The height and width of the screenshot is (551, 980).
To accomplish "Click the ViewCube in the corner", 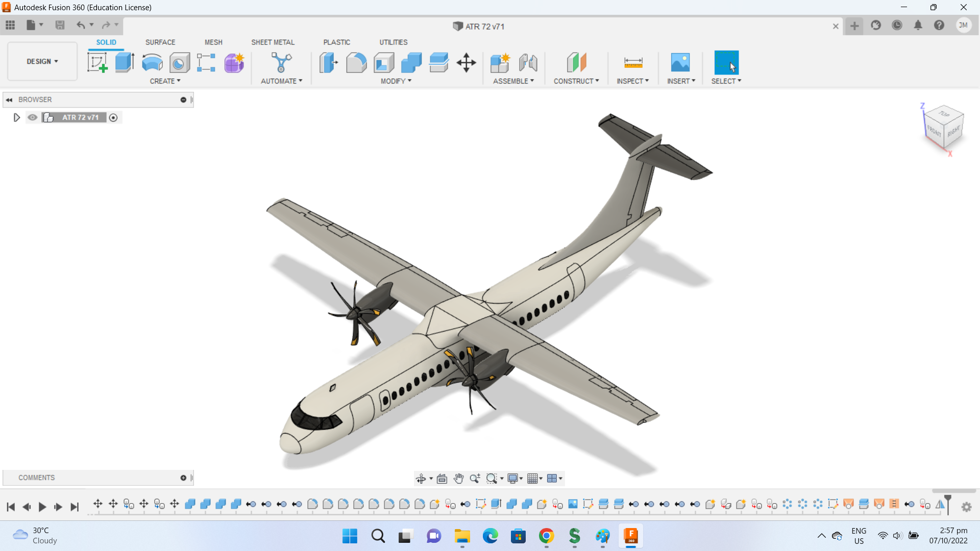I will tap(943, 128).
